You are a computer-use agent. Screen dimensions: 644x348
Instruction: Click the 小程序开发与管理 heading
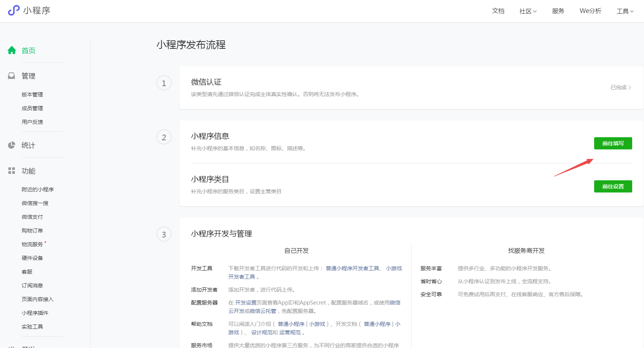tap(222, 234)
